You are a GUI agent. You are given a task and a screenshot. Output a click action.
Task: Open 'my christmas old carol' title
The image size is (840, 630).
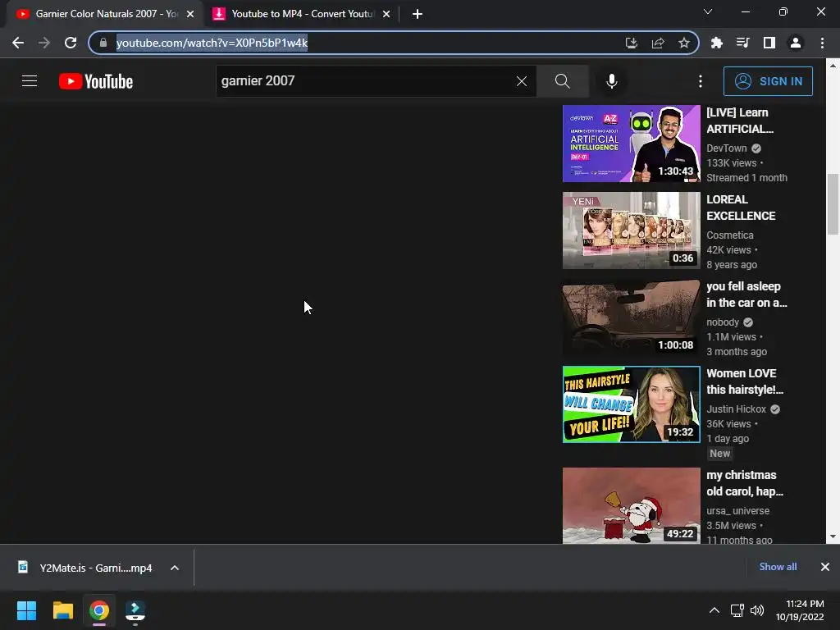click(x=745, y=483)
